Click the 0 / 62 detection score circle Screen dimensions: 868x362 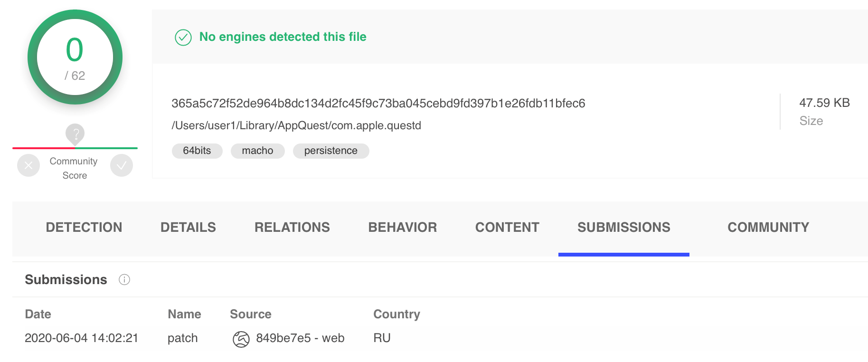point(75,57)
